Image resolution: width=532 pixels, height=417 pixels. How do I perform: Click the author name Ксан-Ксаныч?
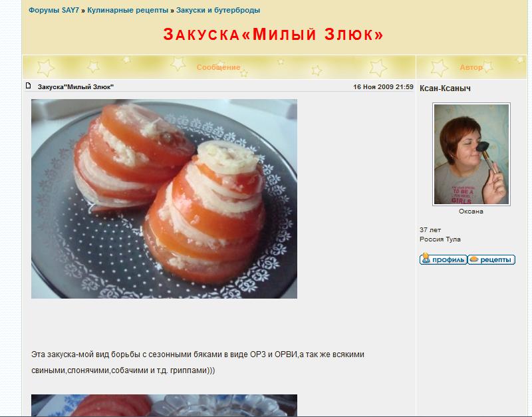point(445,88)
